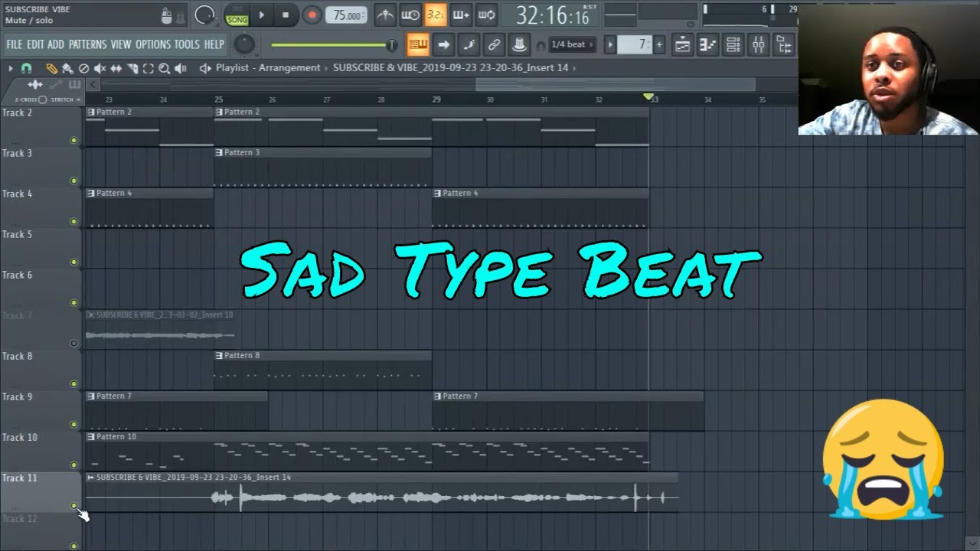Toggle Song/Pattern mode

point(237,15)
